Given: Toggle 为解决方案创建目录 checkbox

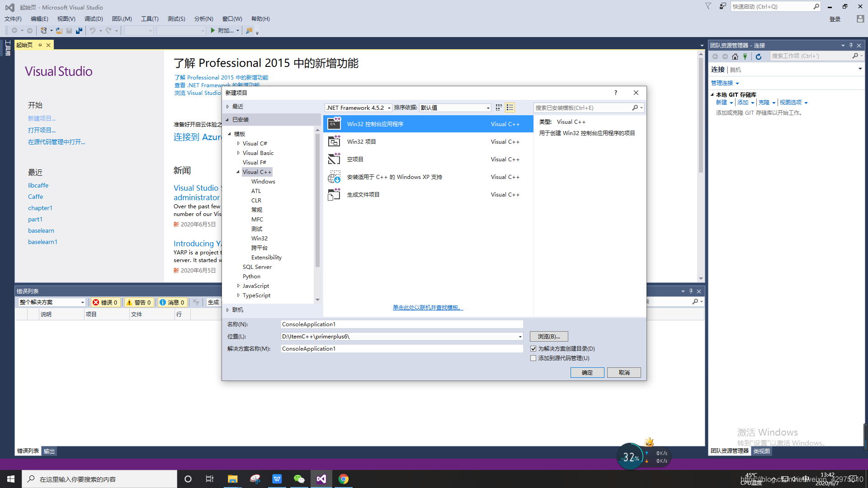Looking at the screenshot, I should 533,348.
